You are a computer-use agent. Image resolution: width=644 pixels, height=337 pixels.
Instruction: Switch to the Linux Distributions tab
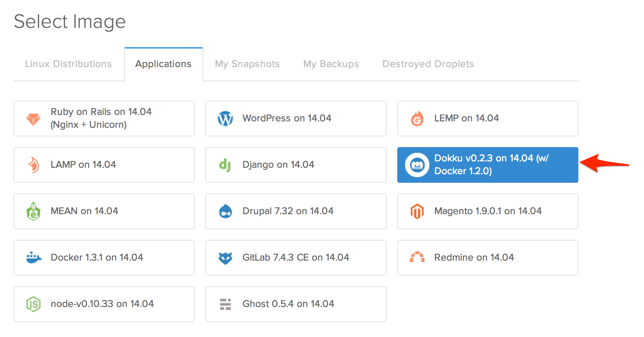[68, 64]
